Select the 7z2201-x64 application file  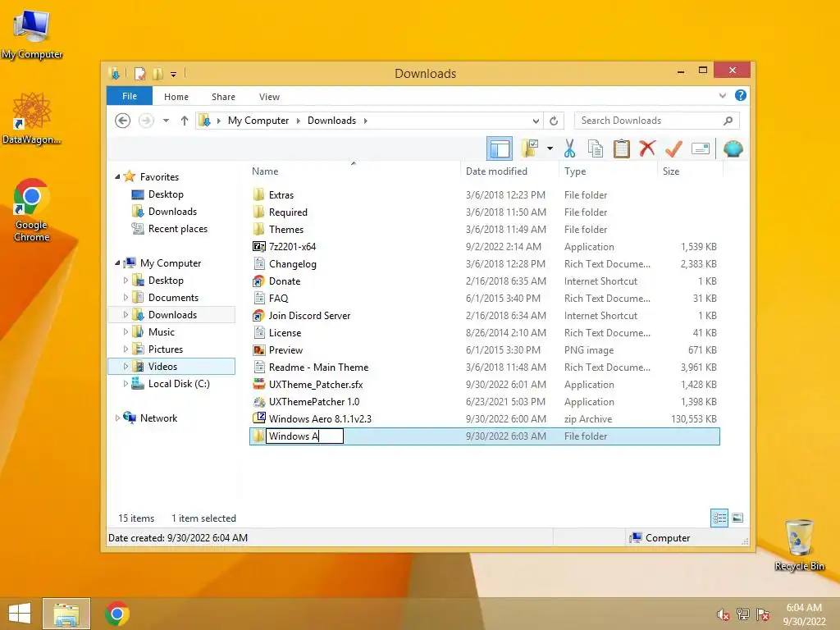tap(485, 246)
